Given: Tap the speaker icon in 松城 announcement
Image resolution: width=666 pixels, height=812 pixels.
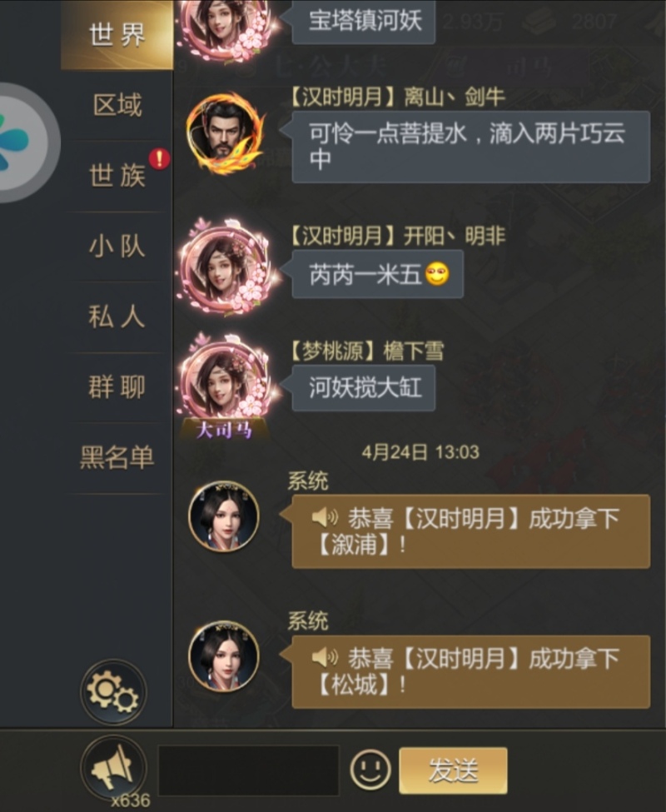Looking at the screenshot, I should (325, 658).
